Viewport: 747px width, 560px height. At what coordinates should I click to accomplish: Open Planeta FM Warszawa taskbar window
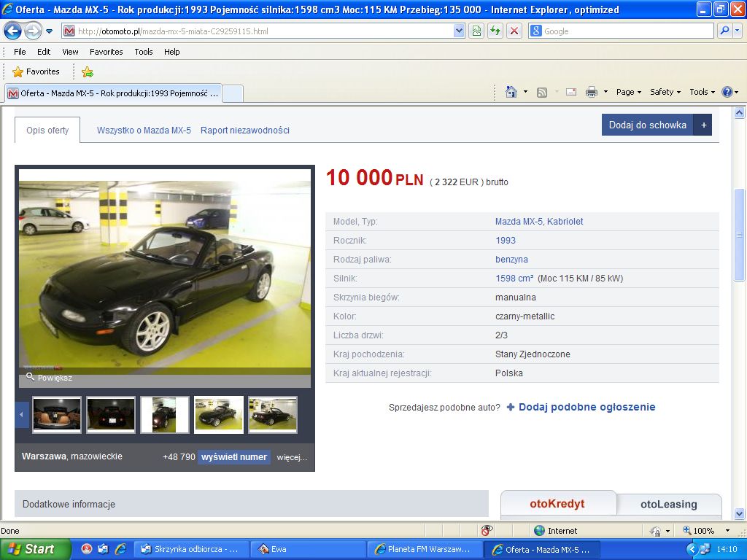click(x=425, y=550)
